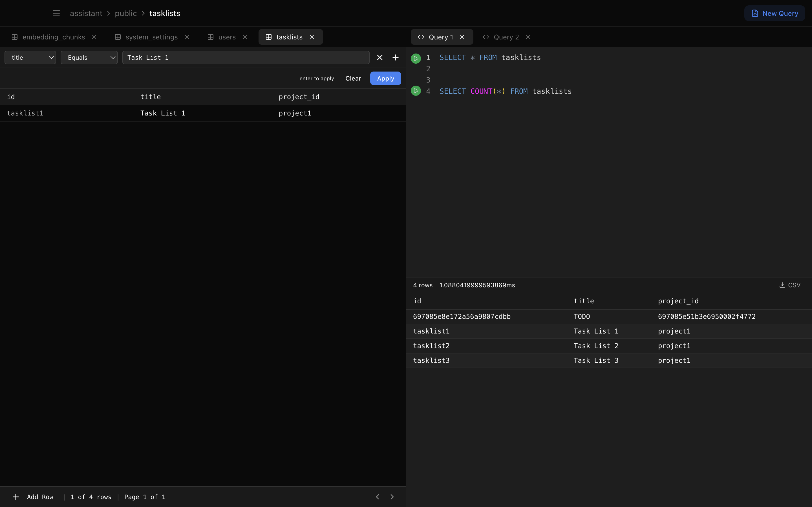Add another filter with the plus icon
Viewport: 812px width, 507px height.
pos(396,58)
